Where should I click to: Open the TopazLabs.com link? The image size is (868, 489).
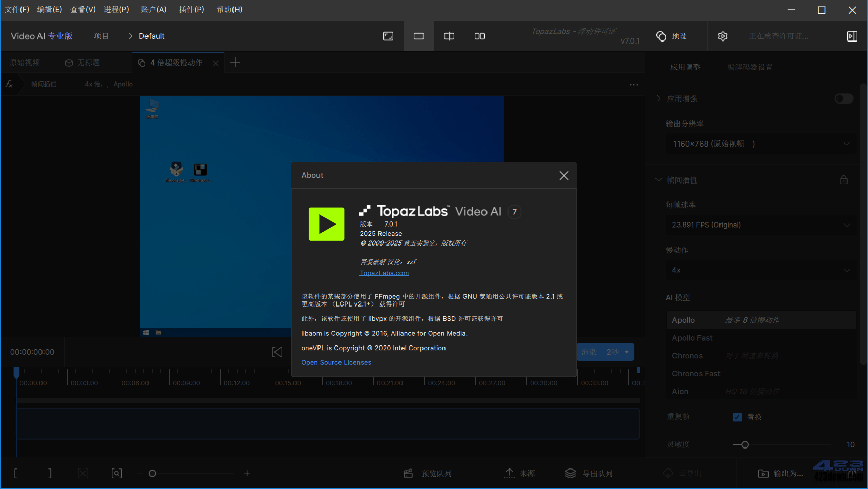(x=384, y=273)
